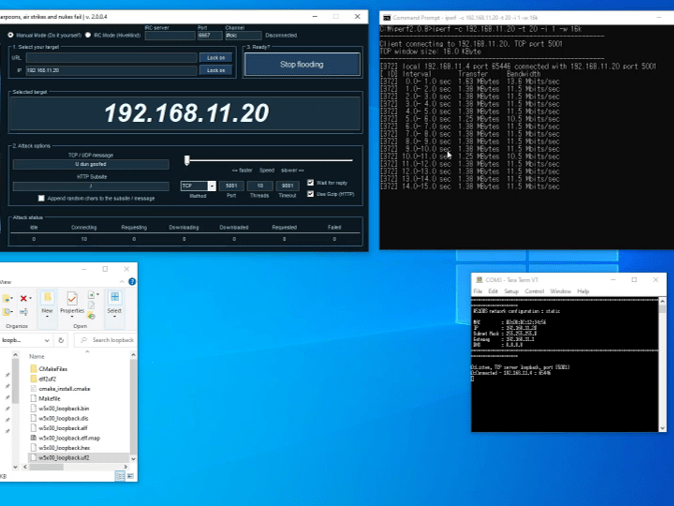Focus the URL target input field
The image size is (674, 506).
click(x=112, y=58)
